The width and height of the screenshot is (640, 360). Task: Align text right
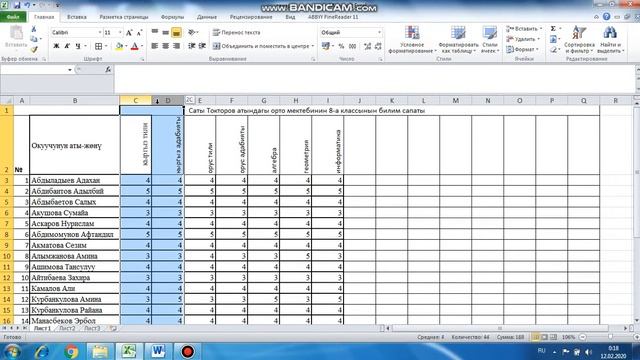pos(176,46)
